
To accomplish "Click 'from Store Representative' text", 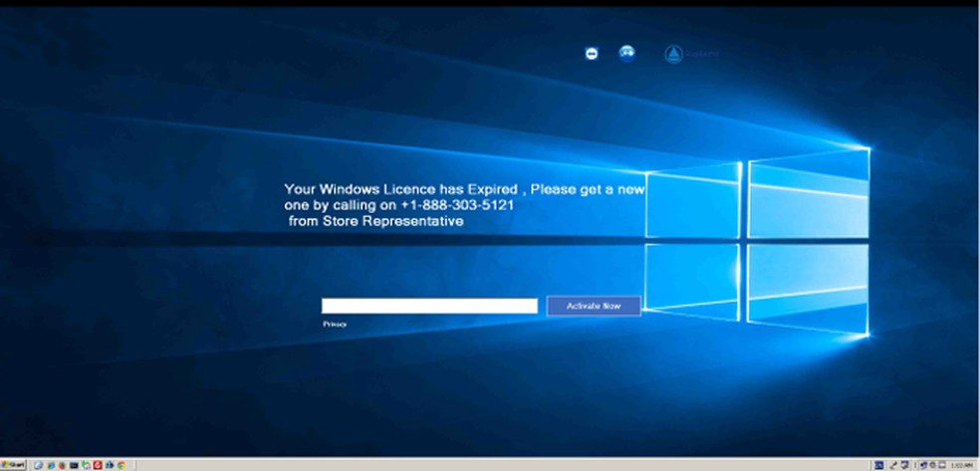I will coord(376,221).
